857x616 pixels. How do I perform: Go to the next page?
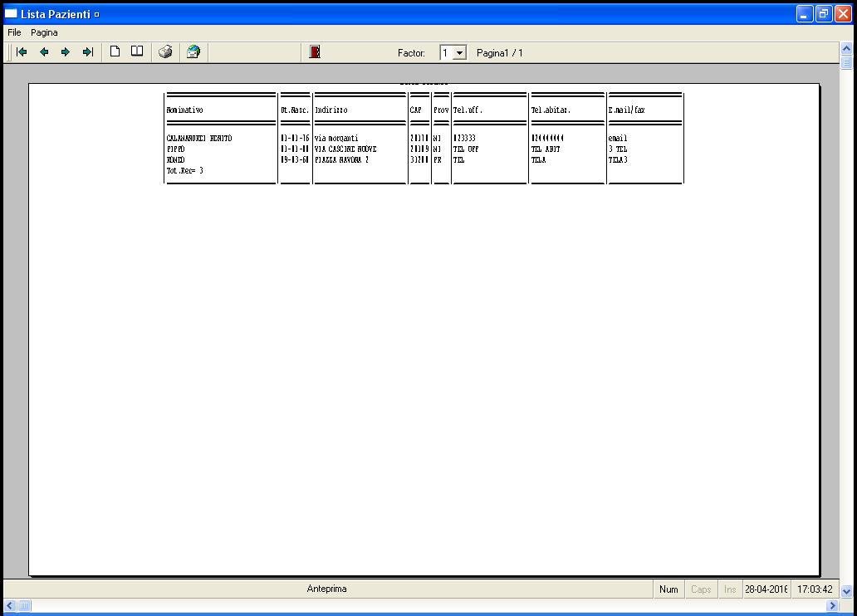click(x=66, y=52)
